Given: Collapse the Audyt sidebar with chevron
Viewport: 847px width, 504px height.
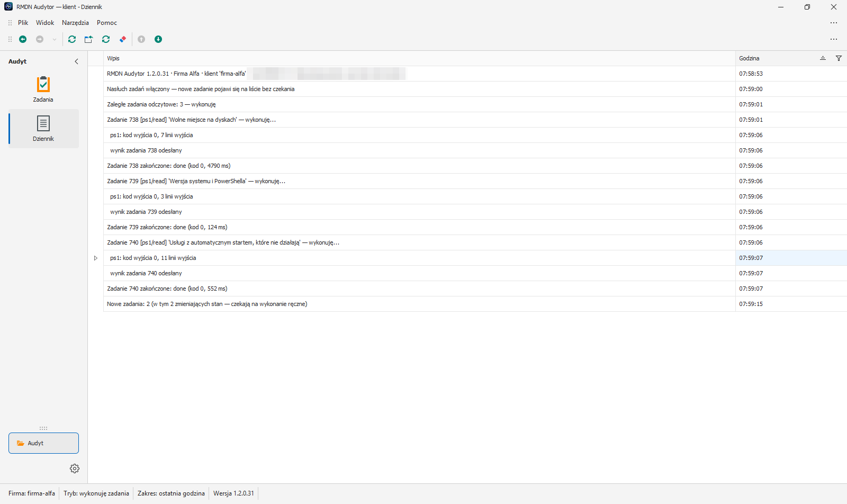Looking at the screenshot, I should tap(76, 61).
